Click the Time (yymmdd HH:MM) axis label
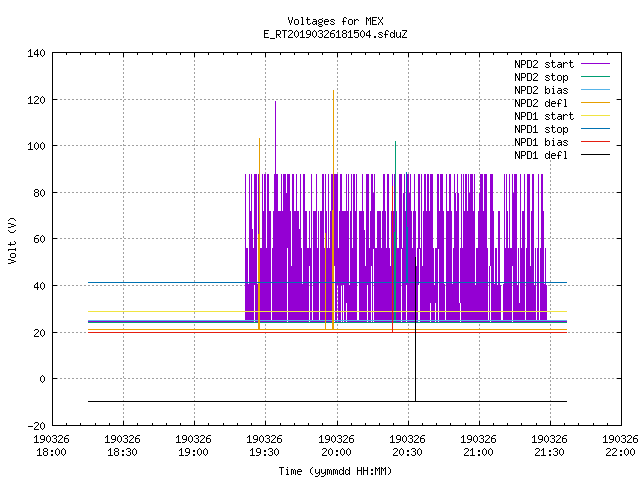This screenshot has width=640, height=480. [335, 471]
